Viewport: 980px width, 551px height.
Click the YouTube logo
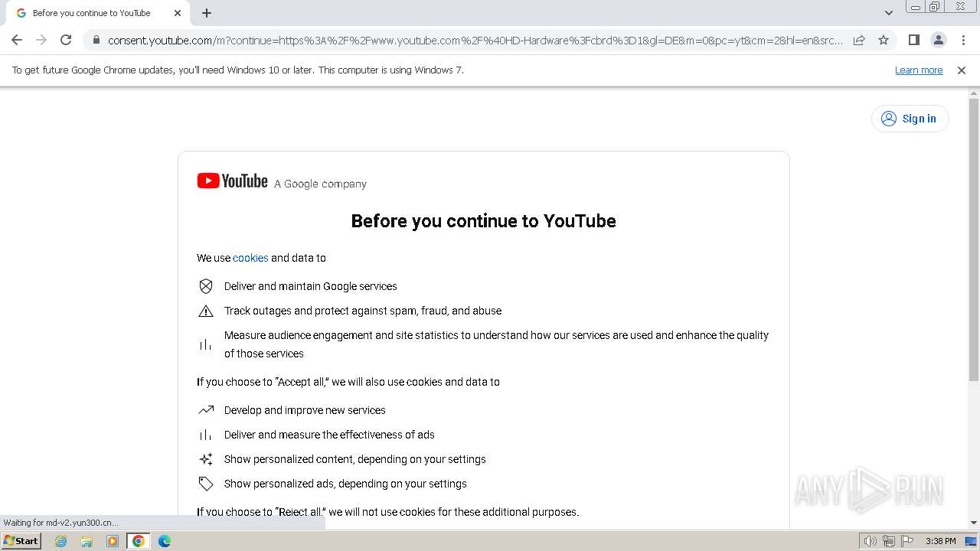coord(232,181)
